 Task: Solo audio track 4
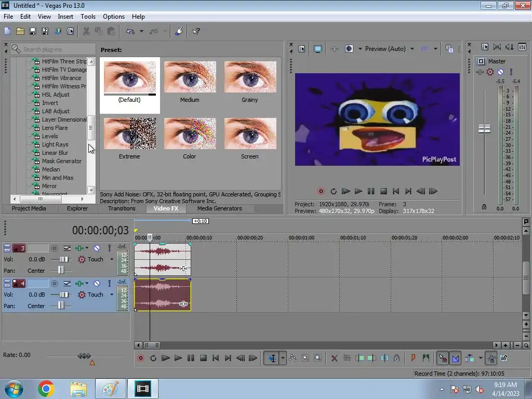110,283
